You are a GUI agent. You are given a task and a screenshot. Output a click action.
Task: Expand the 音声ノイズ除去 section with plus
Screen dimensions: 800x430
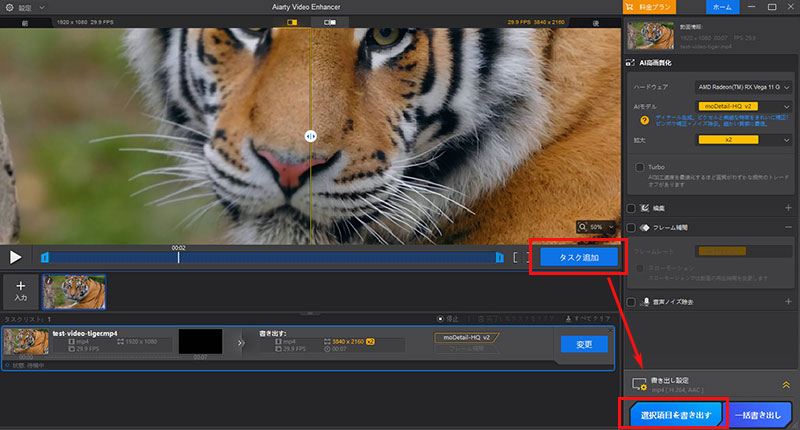pos(788,302)
